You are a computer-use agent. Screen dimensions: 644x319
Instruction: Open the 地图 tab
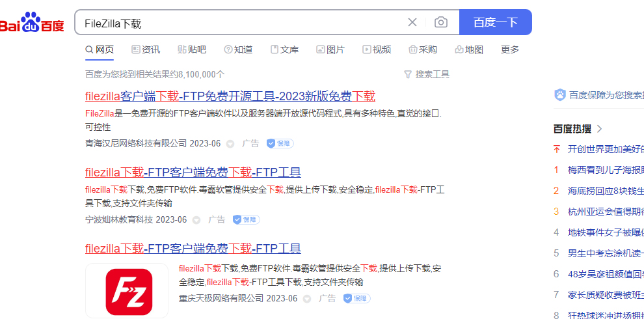(469, 49)
